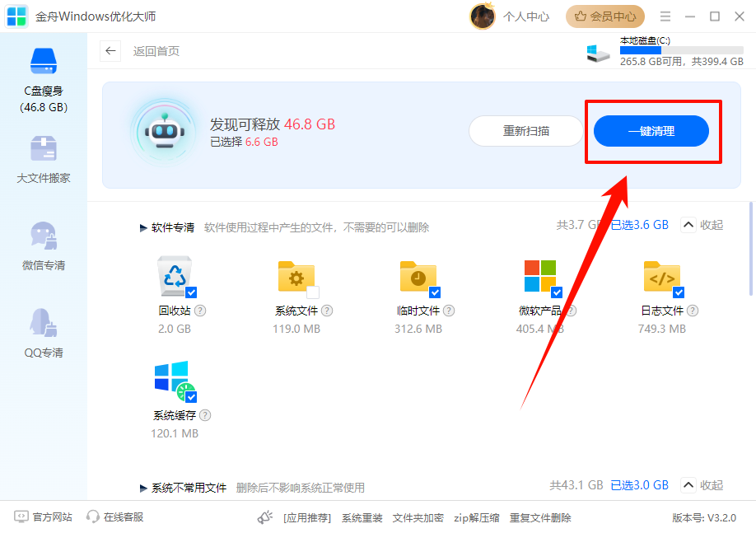Open the user avatar profile
This screenshot has width=756, height=533.
[482, 16]
